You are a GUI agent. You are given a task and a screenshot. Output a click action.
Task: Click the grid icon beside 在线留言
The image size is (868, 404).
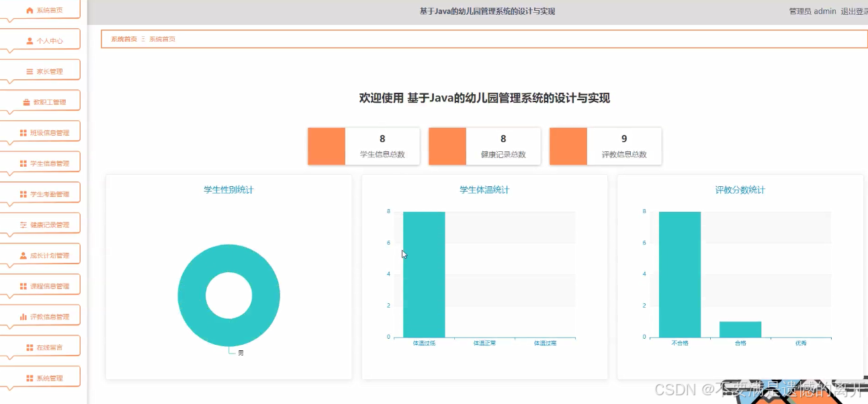[x=30, y=348]
